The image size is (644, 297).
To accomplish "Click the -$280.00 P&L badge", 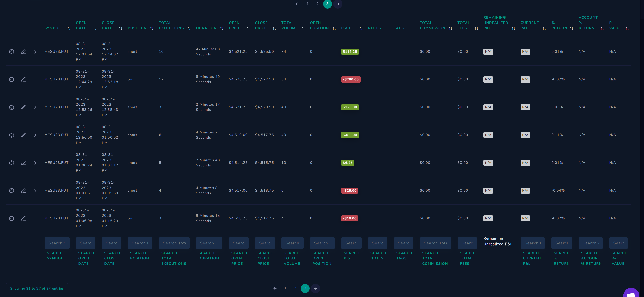I will coord(351,79).
